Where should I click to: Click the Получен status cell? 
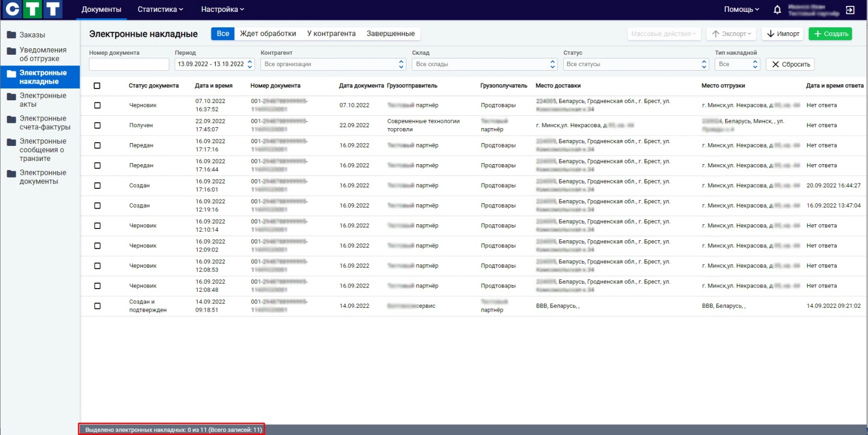[x=141, y=126]
